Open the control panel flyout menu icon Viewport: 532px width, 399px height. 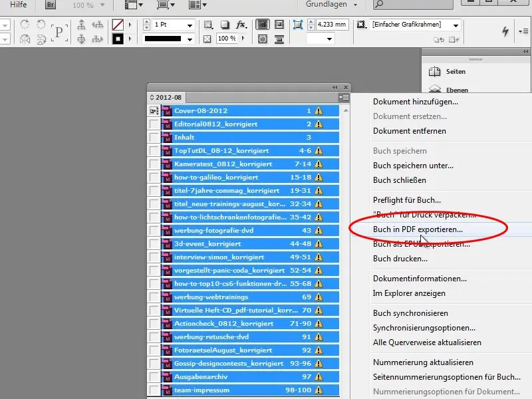click(x=523, y=31)
